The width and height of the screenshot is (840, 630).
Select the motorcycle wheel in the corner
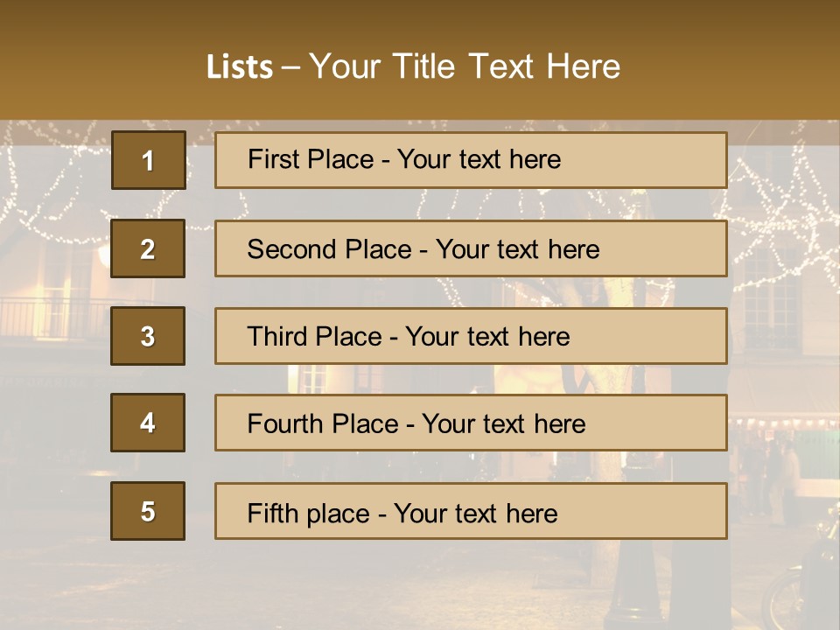click(782, 598)
